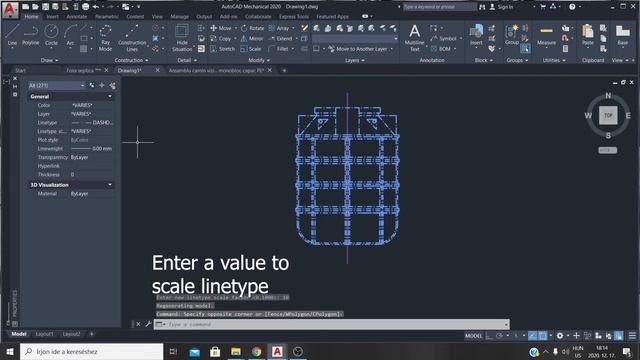Click the Base view tool
The width and height of the screenshot is (640, 360).
tap(622, 35)
